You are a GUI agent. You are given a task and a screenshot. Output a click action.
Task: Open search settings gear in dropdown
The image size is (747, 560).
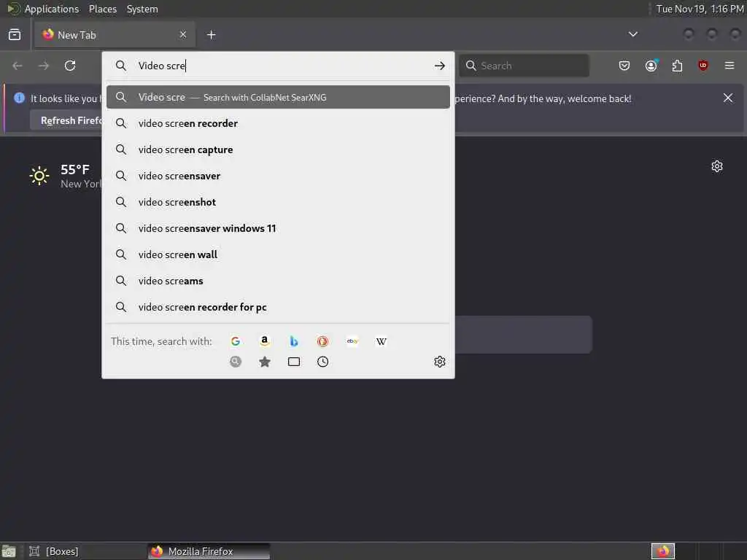tap(439, 362)
